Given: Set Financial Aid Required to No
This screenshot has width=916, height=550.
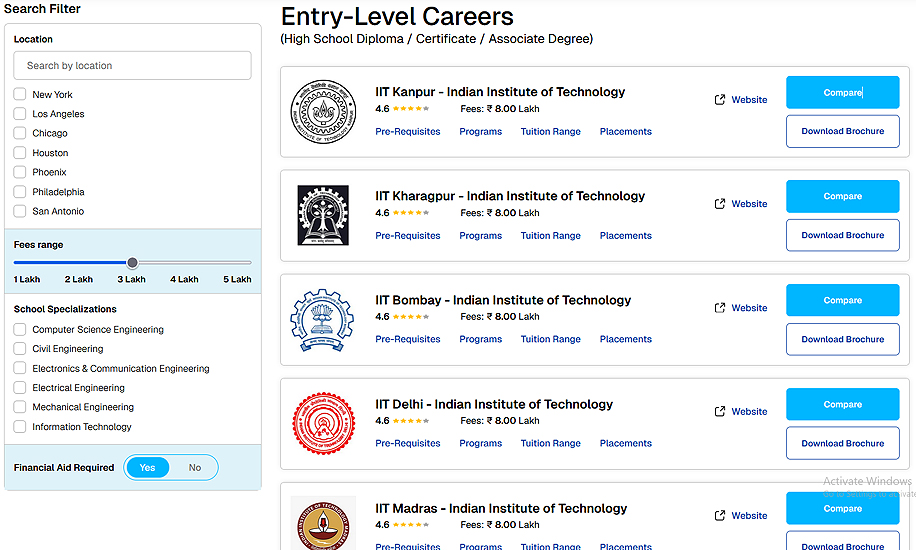Looking at the screenshot, I should 195,468.
